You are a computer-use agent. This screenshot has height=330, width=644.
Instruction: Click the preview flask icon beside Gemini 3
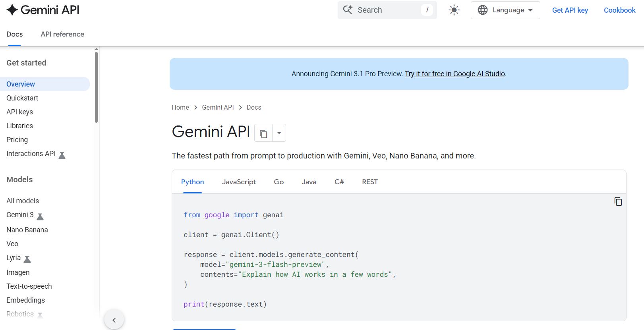click(40, 216)
